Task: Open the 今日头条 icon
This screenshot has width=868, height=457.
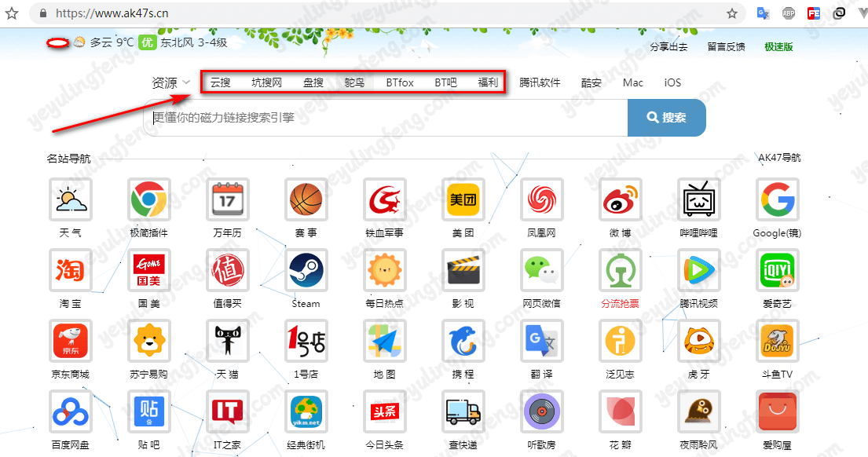Action: pos(385,411)
